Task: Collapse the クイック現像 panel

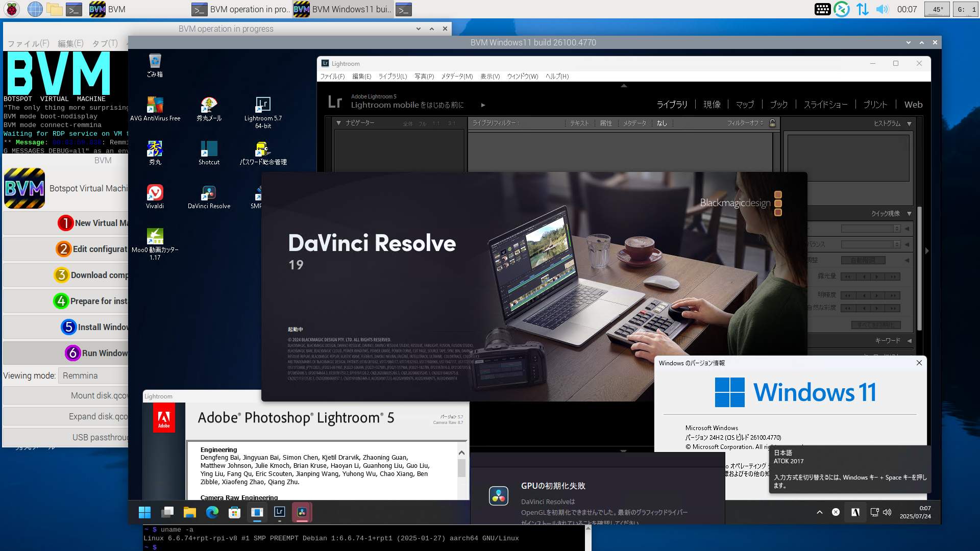Action: (909, 214)
